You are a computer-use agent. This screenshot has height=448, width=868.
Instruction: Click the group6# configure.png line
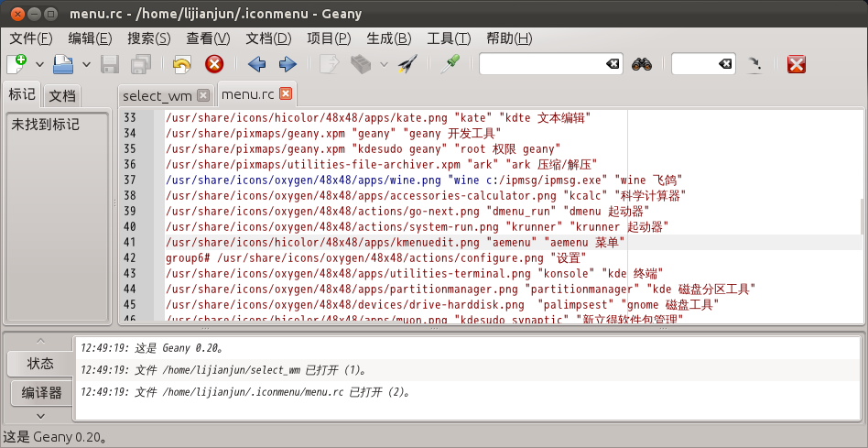tap(375, 257)
